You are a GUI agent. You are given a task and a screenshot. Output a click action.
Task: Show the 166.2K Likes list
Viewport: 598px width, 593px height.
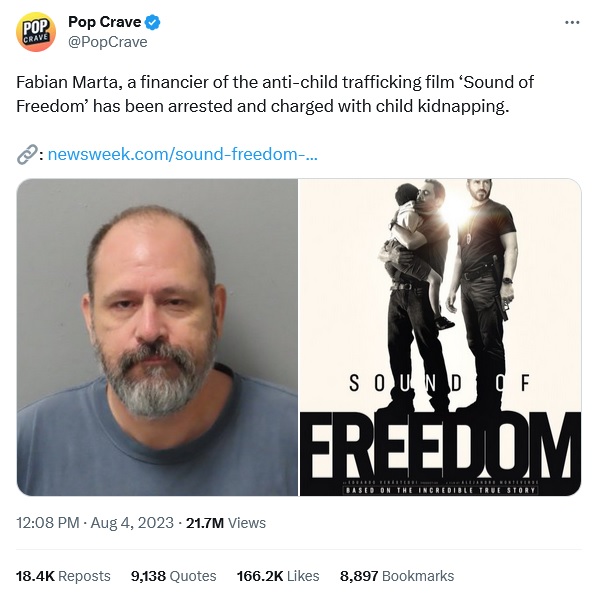tap(278, 576)
